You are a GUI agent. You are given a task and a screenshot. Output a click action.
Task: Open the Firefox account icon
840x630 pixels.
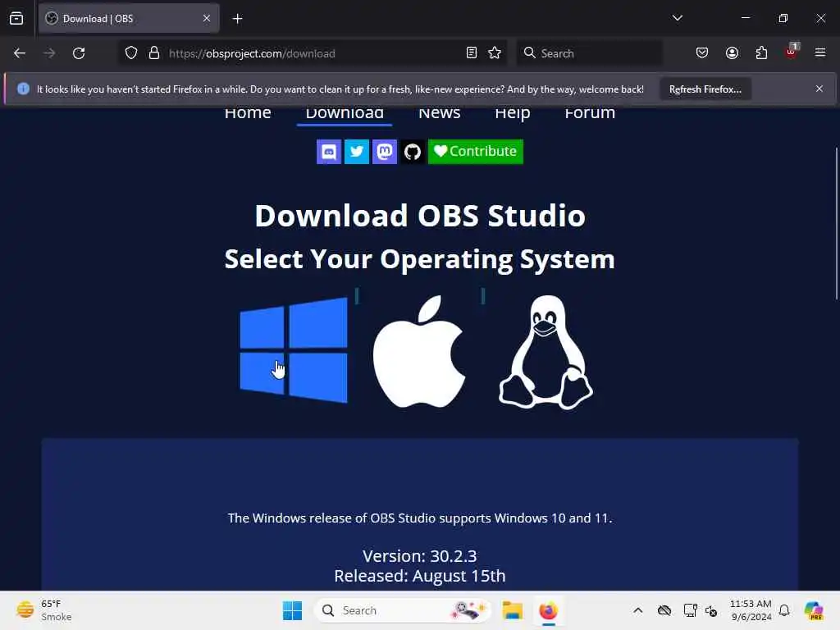(x=732, y=53)
